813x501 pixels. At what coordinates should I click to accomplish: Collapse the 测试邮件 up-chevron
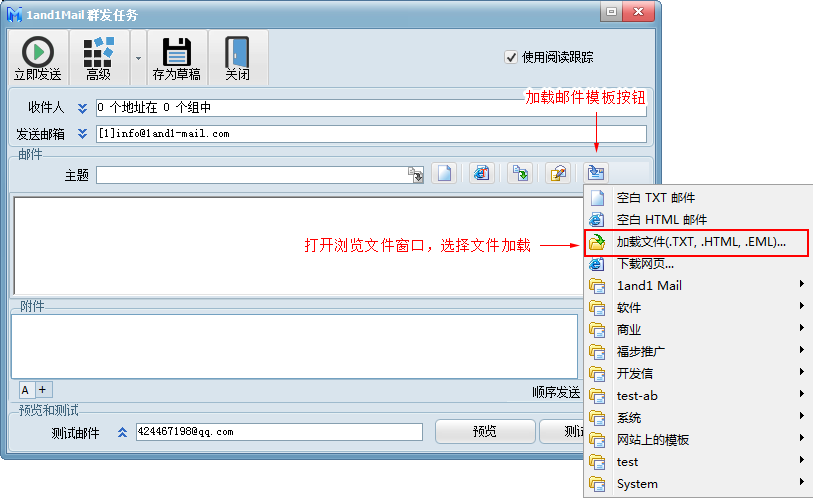point(122,432)
